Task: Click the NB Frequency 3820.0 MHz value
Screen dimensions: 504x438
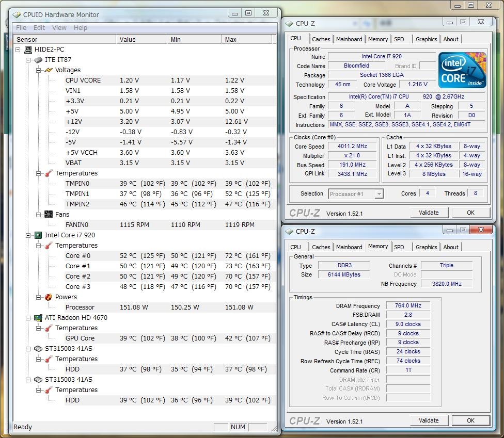Action: pyautogui.click(x=447, y=284)
